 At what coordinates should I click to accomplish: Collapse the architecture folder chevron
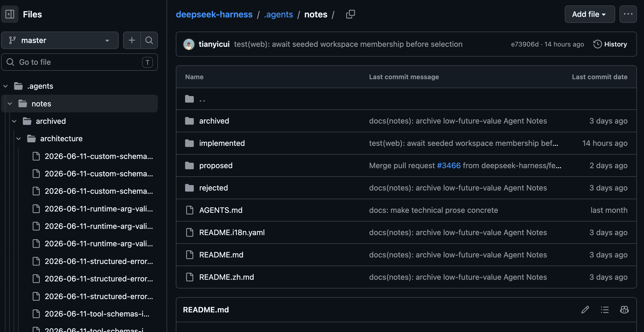point(19,139)
